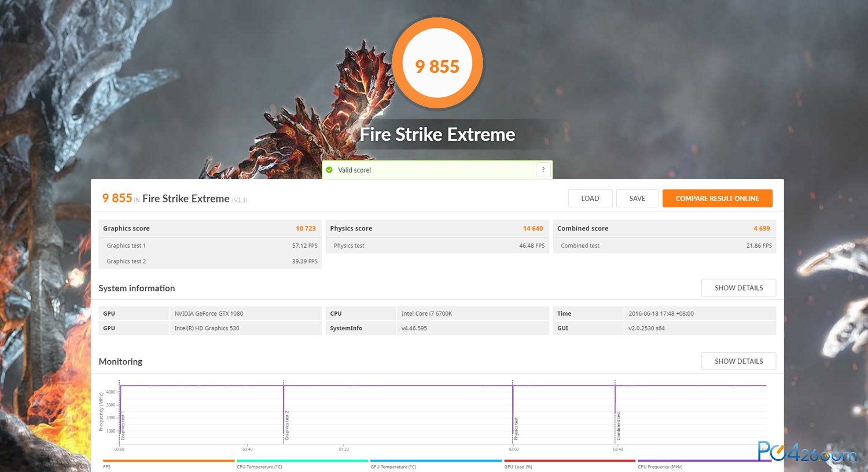
Task: Click the System information heading
Action: [137, 288]
